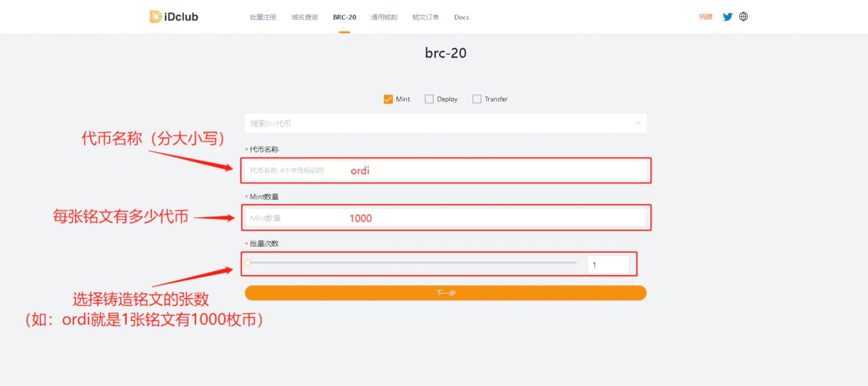Check the Deploy checkbox

pyautogui.click(x=429, y=99)
